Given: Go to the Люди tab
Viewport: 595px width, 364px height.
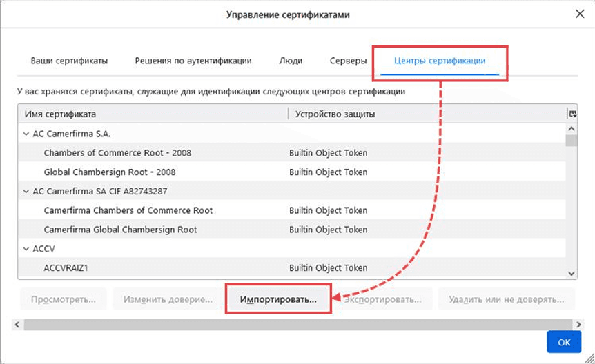Looking at the screenshot, I should pyautogui.click(x=291, y=61).
